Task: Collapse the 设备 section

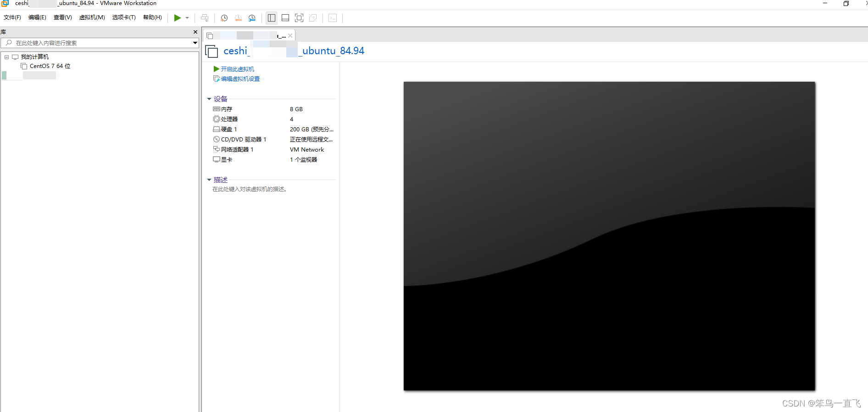Action: [209, 99]
